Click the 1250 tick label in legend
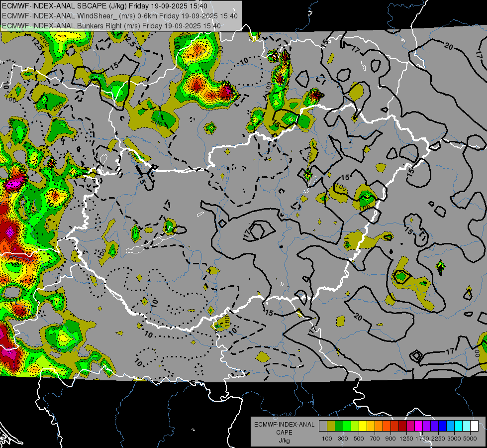Viewport: 487px width, 448px height. pyautogui.click(x=406, y=439)
